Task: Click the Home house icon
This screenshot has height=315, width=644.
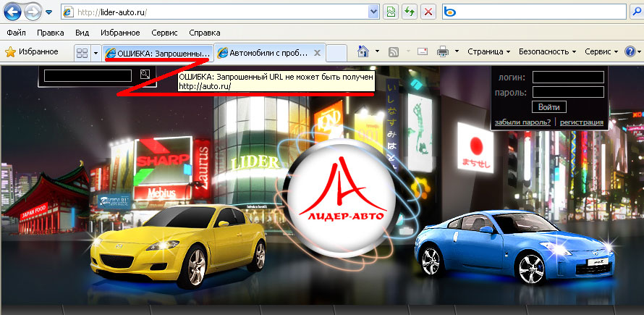Action: click(363, 52)
